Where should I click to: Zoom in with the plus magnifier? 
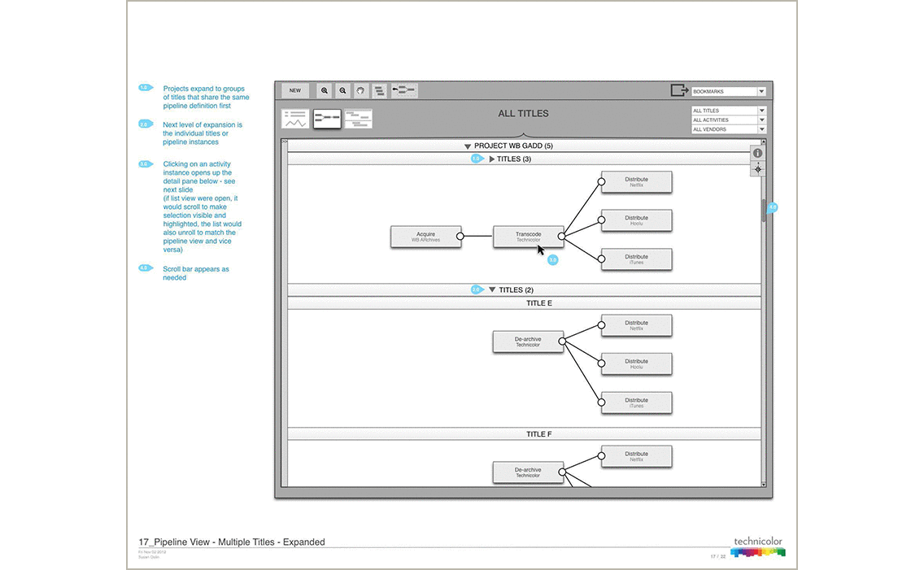[x=325, y=91]
